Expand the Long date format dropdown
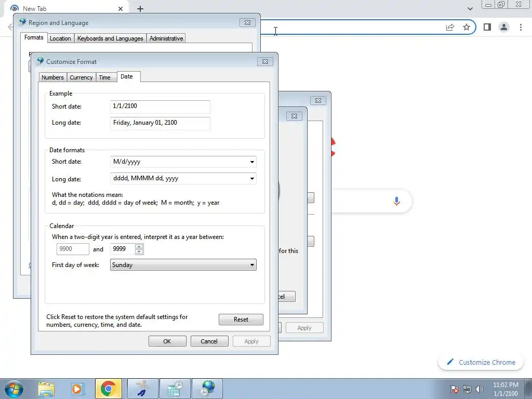The height and width of the screenshot is (399, 532). pos(252,179)
